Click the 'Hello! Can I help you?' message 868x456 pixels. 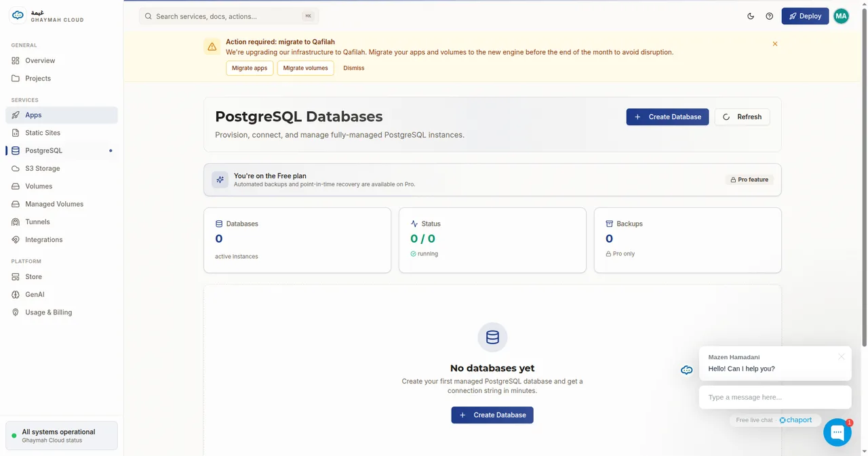[x=741, y=369]
